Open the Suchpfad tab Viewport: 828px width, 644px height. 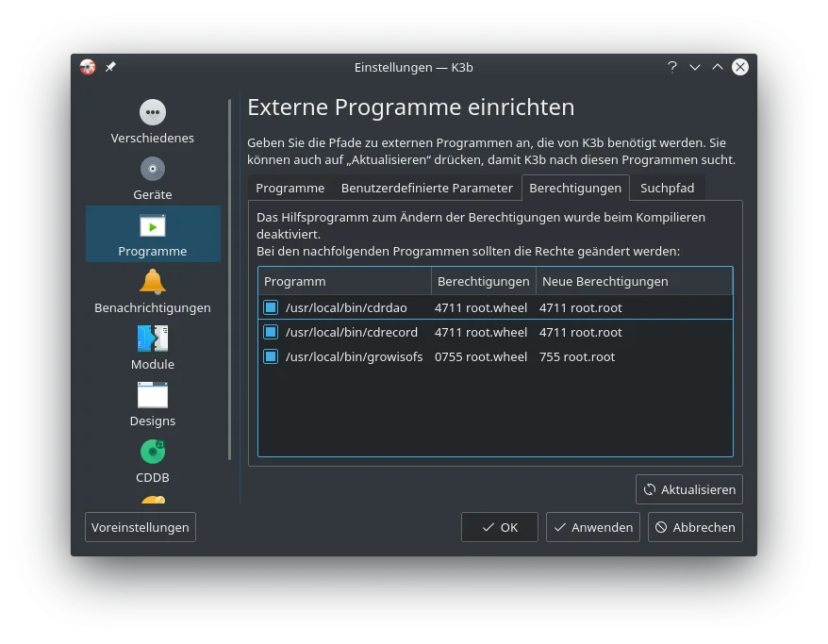667,188
